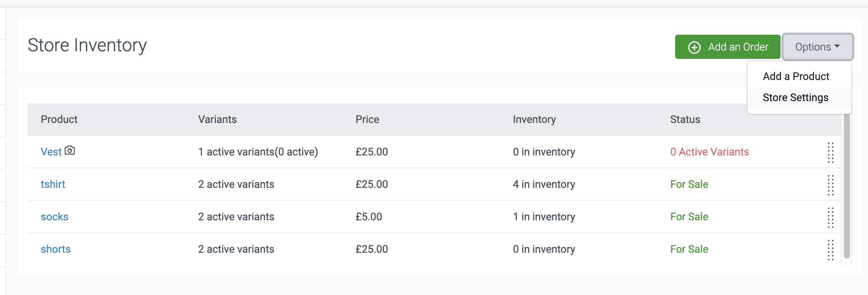Open the tshirt product link

coord(53,184)
